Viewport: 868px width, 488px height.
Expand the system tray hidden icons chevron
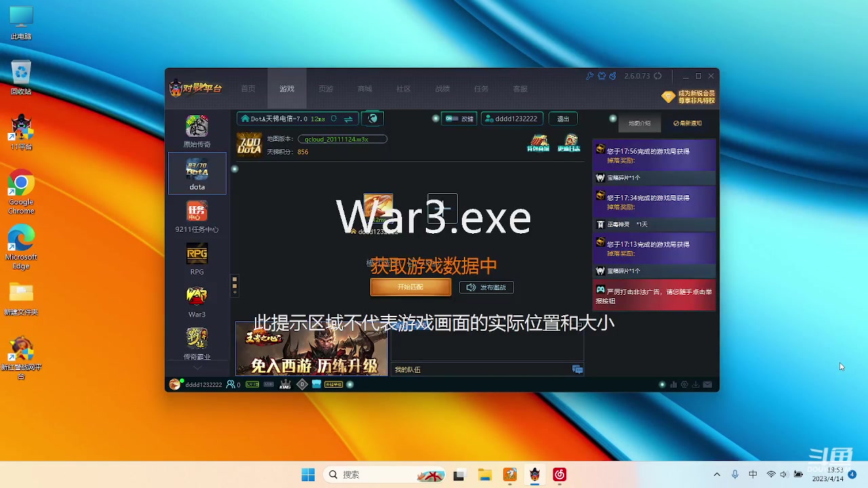717,474
